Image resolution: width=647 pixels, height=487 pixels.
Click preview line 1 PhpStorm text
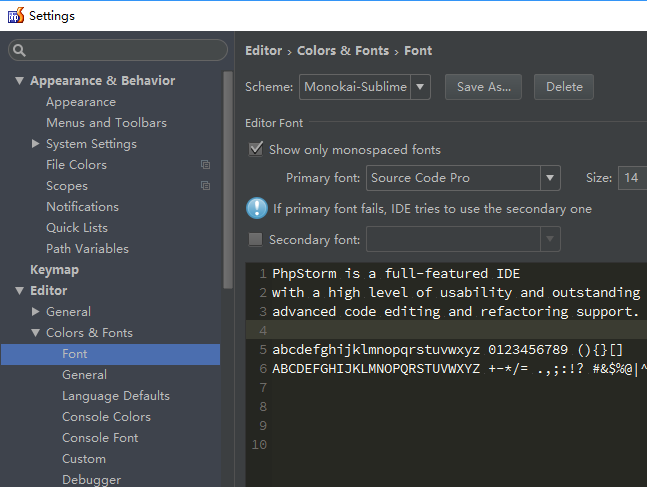(x=396, y=274)
